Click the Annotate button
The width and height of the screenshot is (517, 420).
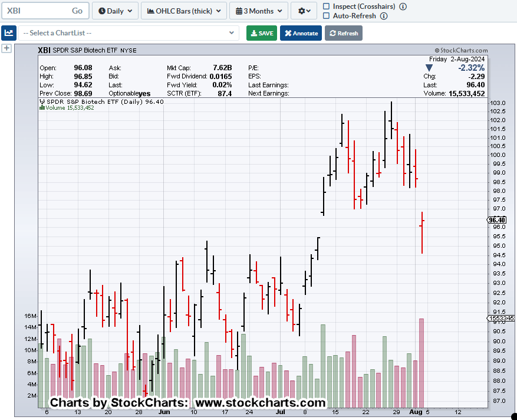301,33
